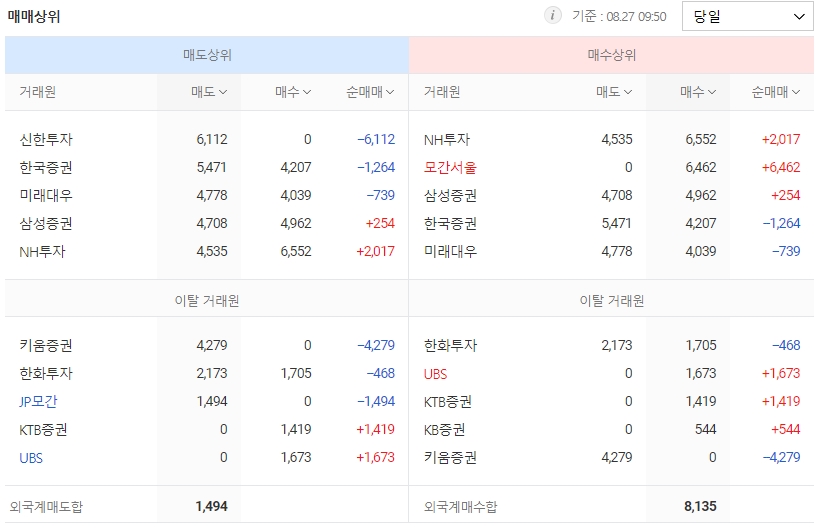Click the info icon beside 기준 timestamp
820x528 pixels.
click(x=552, y=16)
